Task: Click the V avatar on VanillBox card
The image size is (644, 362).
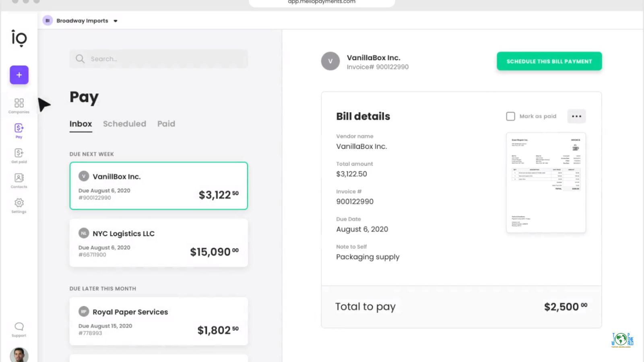Action: (84, 176)
